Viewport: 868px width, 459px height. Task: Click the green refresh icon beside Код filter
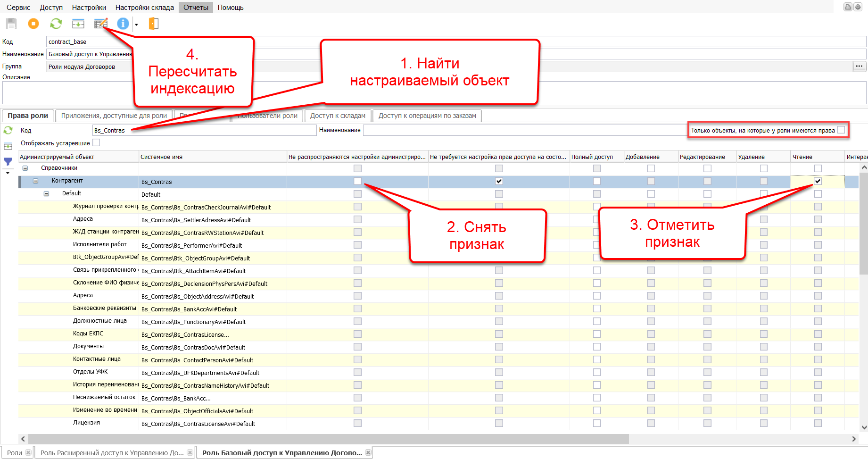[8, 130]
